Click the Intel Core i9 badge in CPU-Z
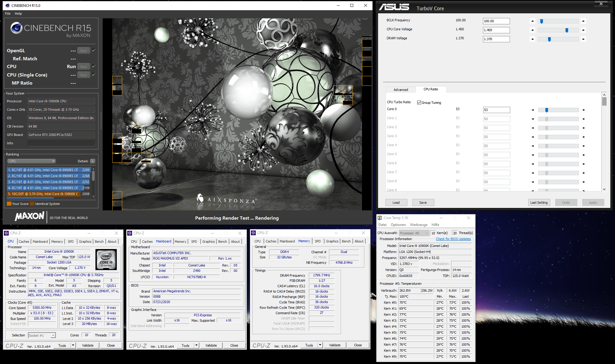This screenshot has width=615, height=364. pyautogui.click(x=106, y=260)
